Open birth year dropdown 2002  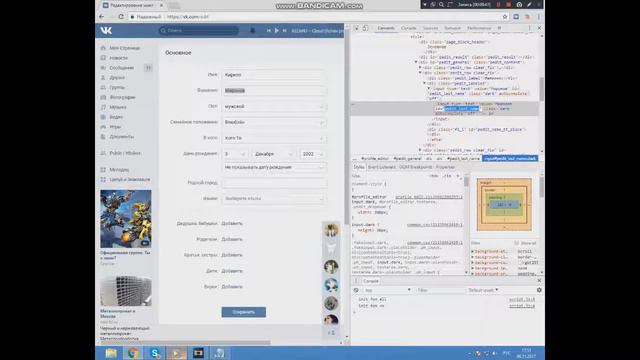click(313, 154)
